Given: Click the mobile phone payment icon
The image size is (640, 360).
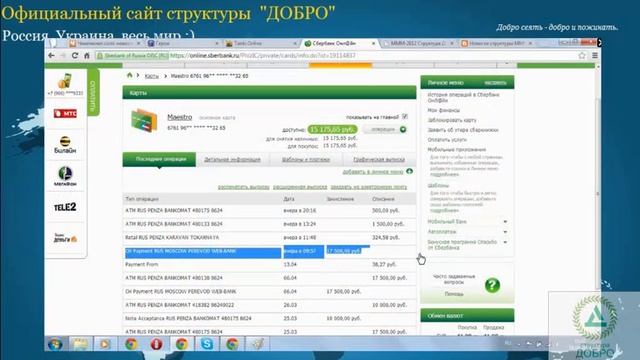Looking at the screenshot, I should coord(64,81).
